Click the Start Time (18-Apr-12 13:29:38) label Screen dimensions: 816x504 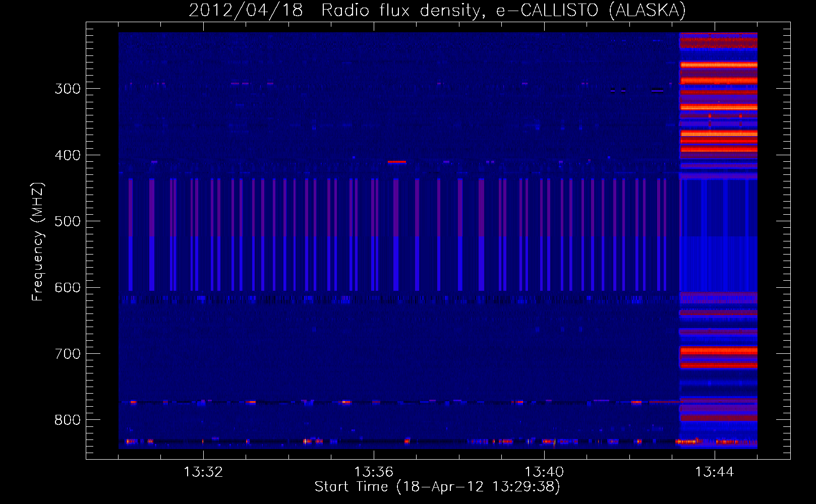point(437,487)
